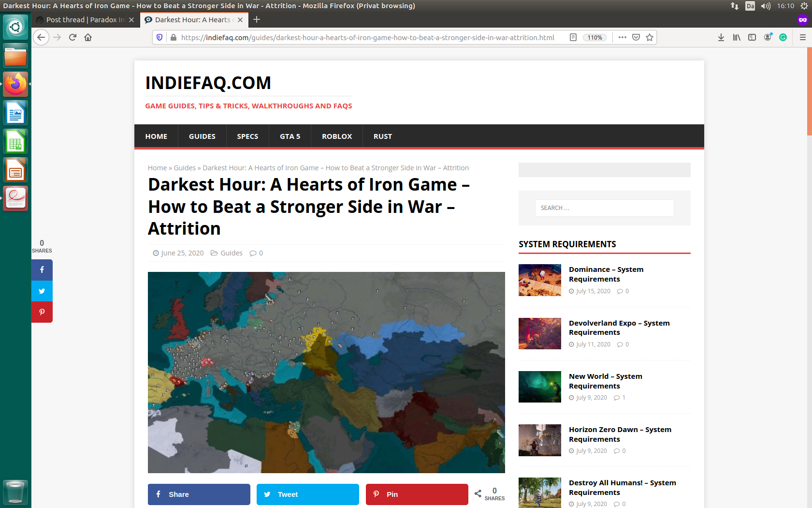Share on Pinterest floating sidebar icon
Screen dimensions: 812x508
tap(42, 312)
